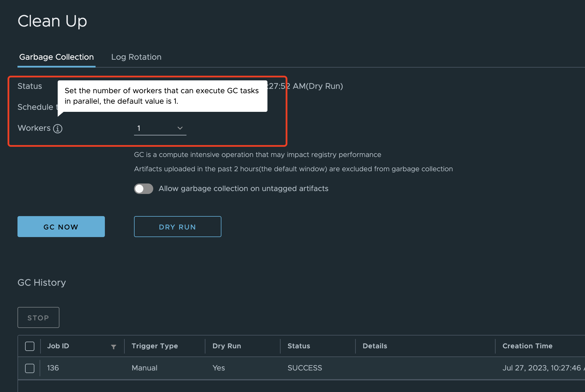This screenshot has width=585, height=392.
Task: Click the Status column header
Action: click(x=299, y=346)
